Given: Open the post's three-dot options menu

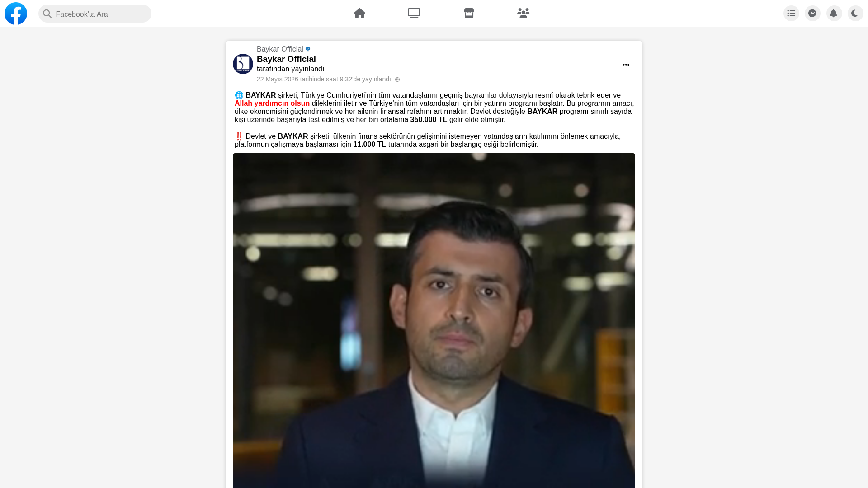Looking at the screenshot, I should [x=626, y=65].
